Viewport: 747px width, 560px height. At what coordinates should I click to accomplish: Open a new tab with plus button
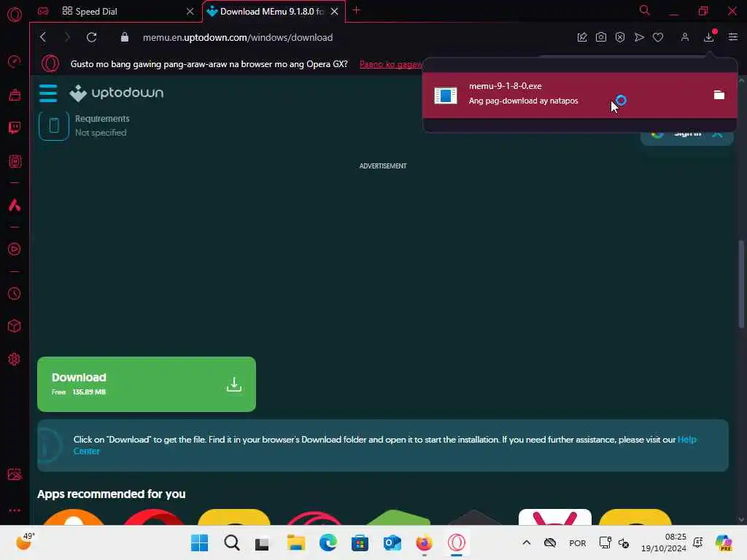(356, 10)
